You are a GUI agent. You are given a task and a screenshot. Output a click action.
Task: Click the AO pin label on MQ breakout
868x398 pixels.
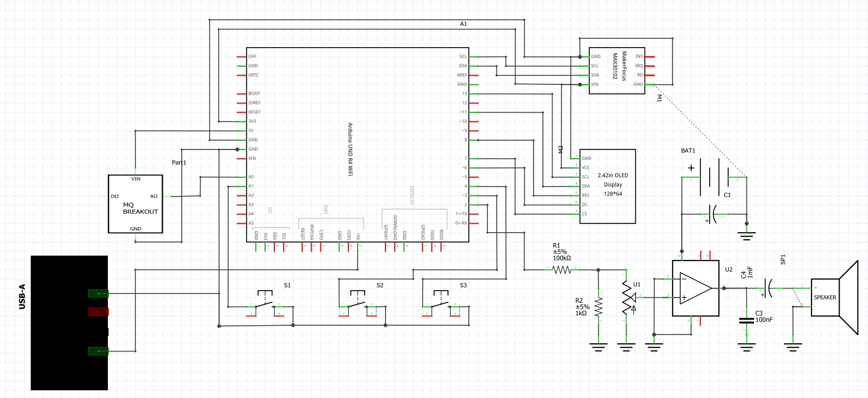(154, 196)
